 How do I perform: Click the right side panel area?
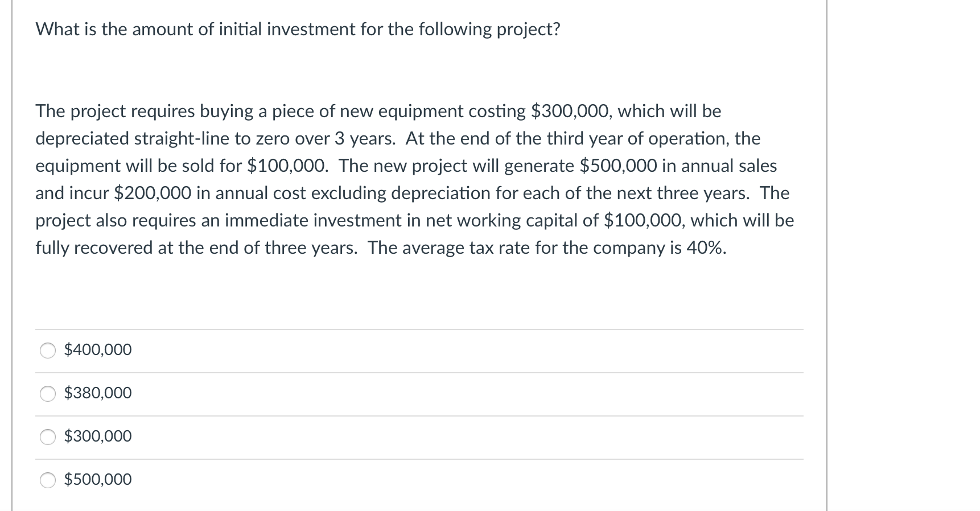pos(905,256)
